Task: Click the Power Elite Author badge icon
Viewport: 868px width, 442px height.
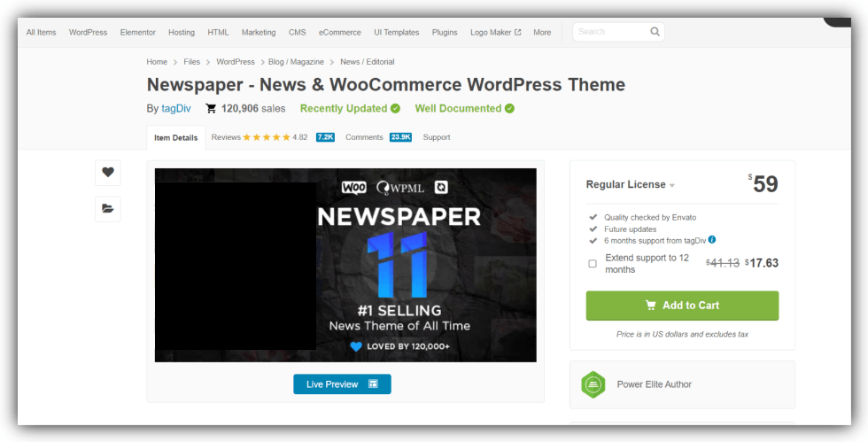Action: point(593,384)
